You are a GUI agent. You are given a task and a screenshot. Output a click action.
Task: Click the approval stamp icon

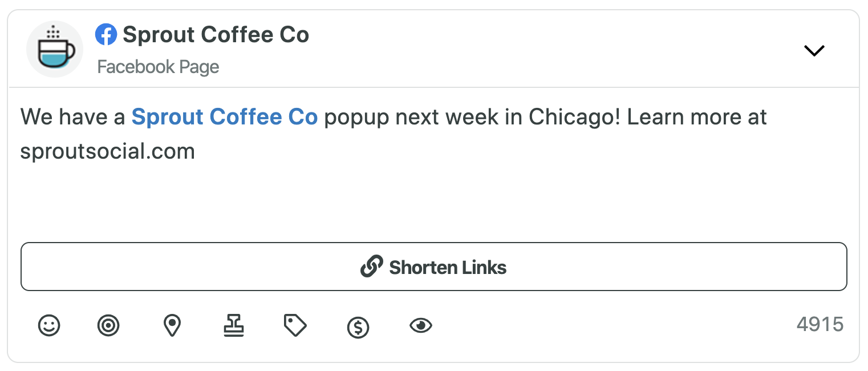pos(233,325)
